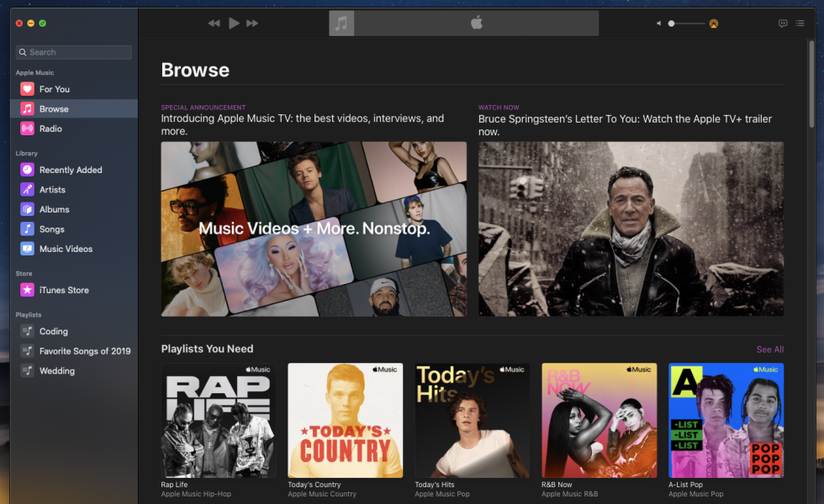Click the AirPlay output icon

point(713,24)
